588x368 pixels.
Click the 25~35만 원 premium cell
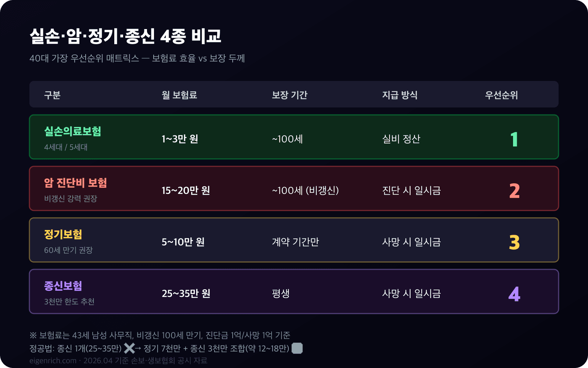[x=186, y=293]
